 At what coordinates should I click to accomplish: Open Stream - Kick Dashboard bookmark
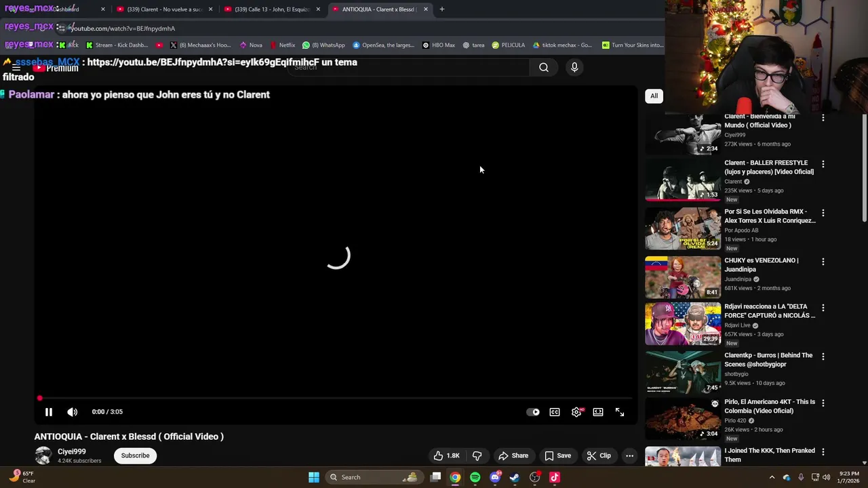tap(117, 45)
